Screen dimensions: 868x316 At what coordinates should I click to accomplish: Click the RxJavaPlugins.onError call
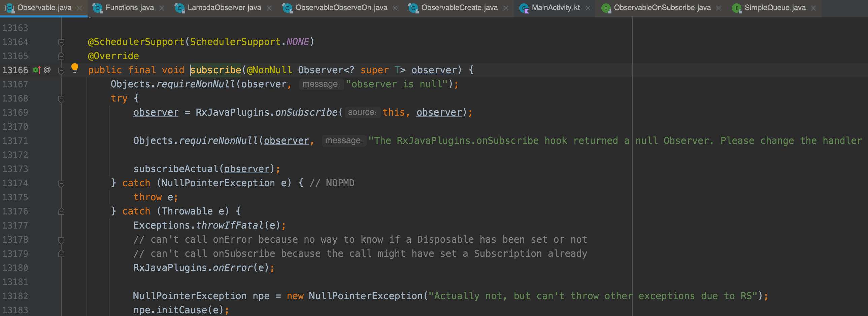(233, 268)
